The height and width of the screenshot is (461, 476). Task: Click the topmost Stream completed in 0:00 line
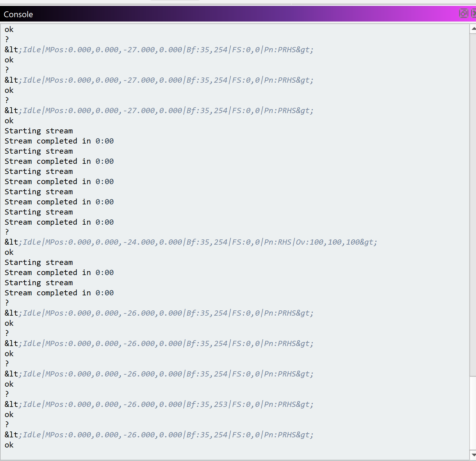[59, 141]
